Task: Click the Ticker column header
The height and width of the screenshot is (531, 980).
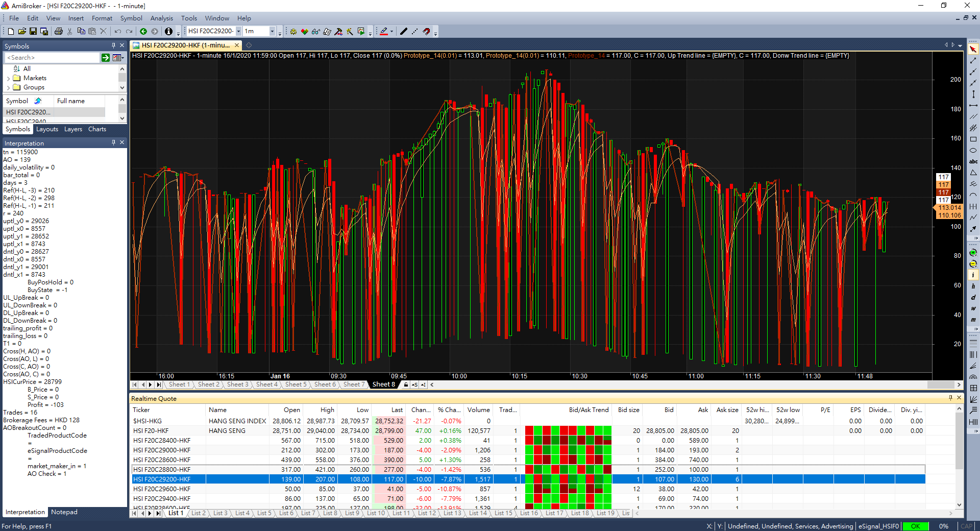Action: [168, 409]
